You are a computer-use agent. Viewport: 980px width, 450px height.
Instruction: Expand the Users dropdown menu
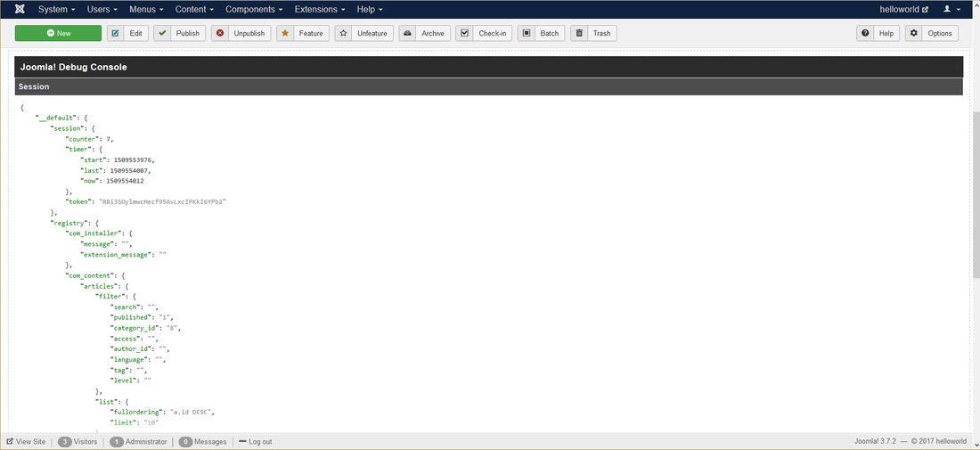click(102, 9)
